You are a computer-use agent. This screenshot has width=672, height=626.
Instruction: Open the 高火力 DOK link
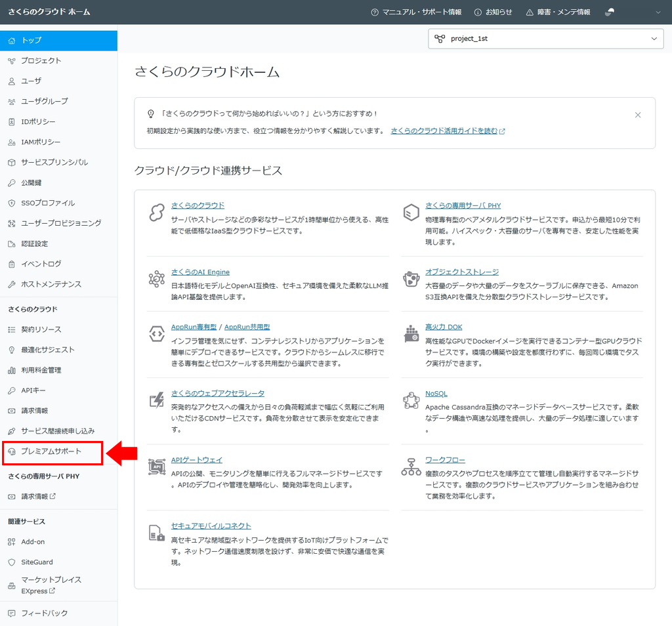click(x=444, y=327)
